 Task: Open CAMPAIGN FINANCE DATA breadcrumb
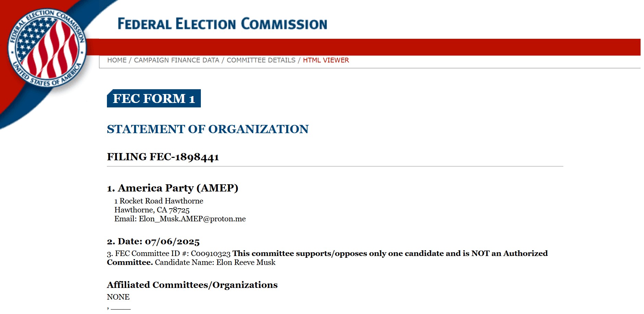[x=176, y=60]
